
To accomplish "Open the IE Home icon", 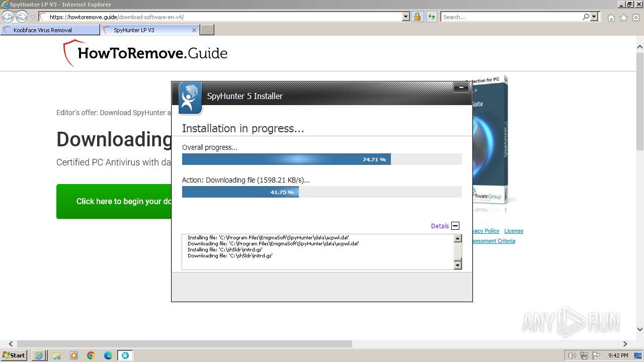I will [x=611, y=18].
